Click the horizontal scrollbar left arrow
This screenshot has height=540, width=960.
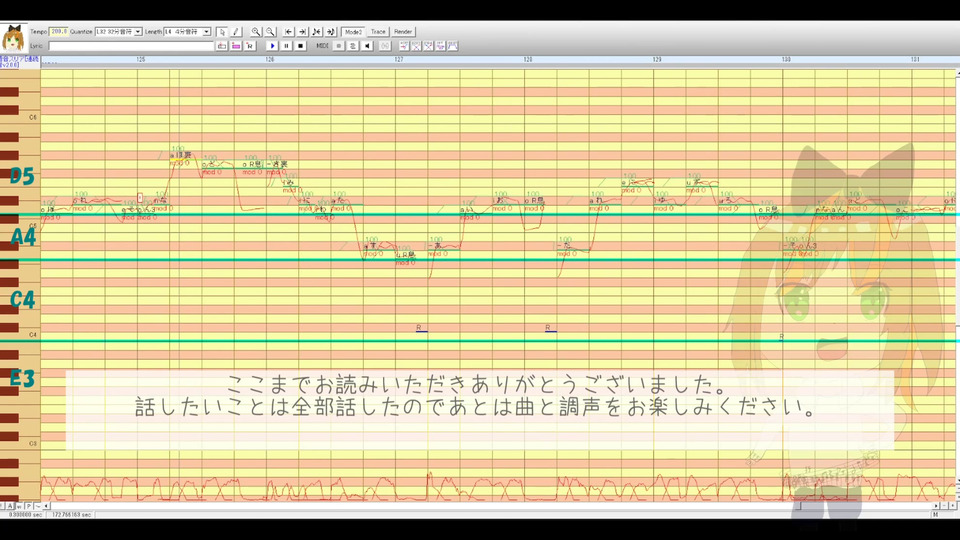pos(47,506)
